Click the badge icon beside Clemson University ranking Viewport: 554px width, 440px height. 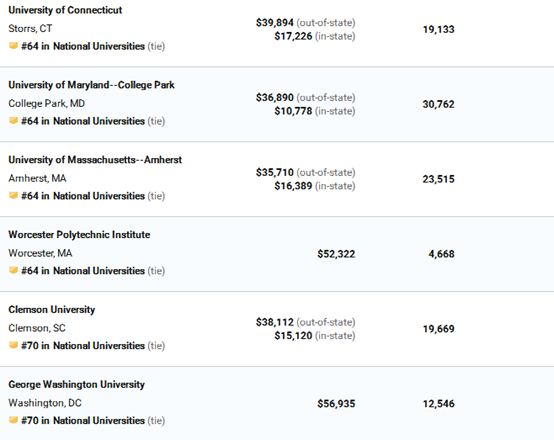tap(13, 346)
